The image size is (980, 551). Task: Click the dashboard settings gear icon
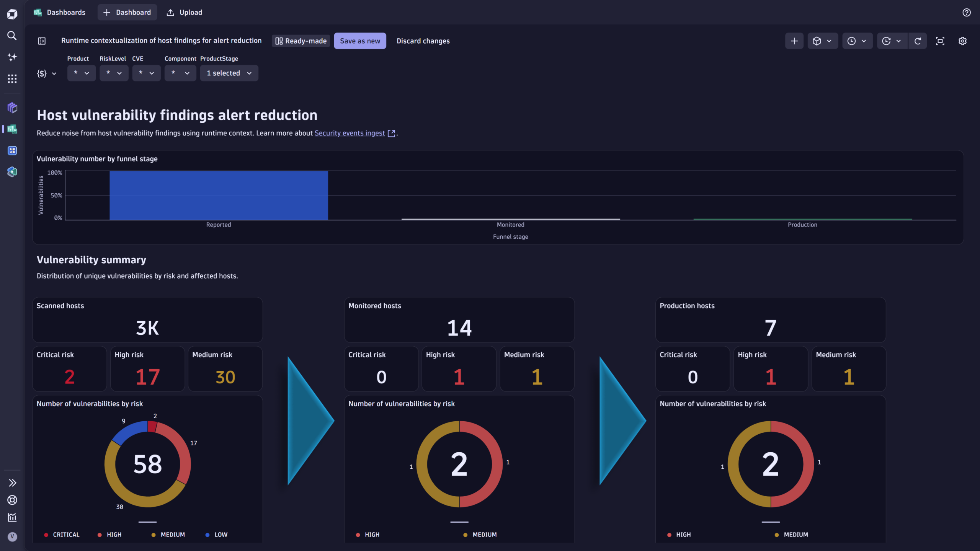point(962,41)
